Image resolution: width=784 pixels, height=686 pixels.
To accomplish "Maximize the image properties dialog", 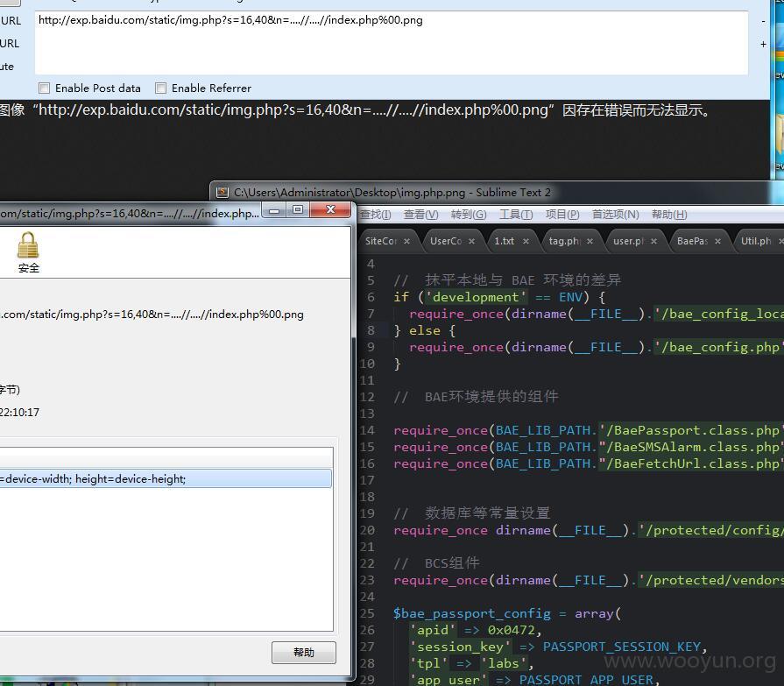I will pyautogui.click(x=298, y=210).
